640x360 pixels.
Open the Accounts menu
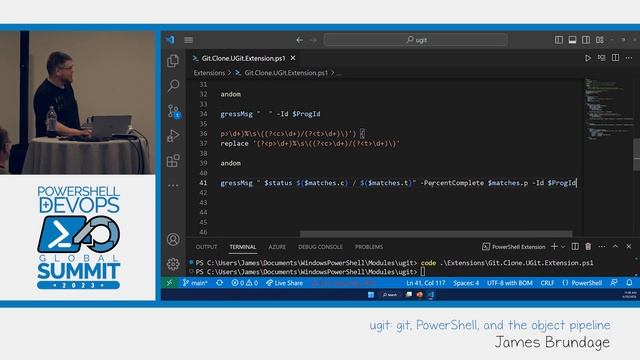(173, 239)
